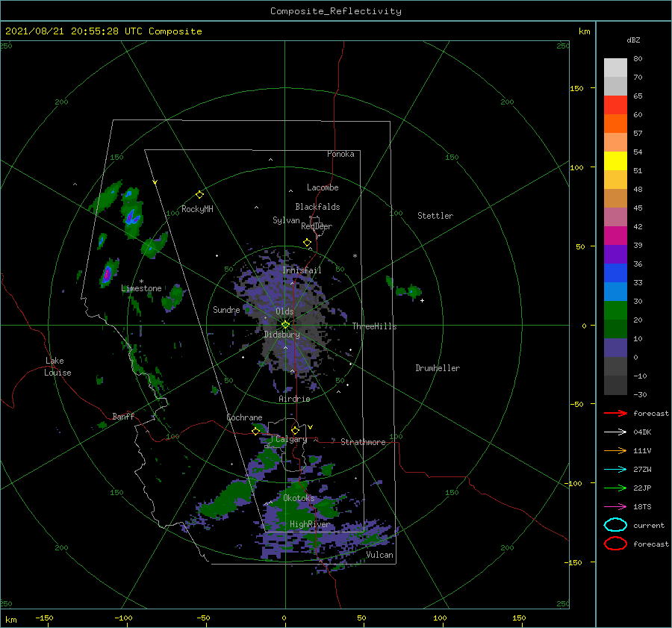
Task: Click the Lacombe town label
Action: coord(323,187)
